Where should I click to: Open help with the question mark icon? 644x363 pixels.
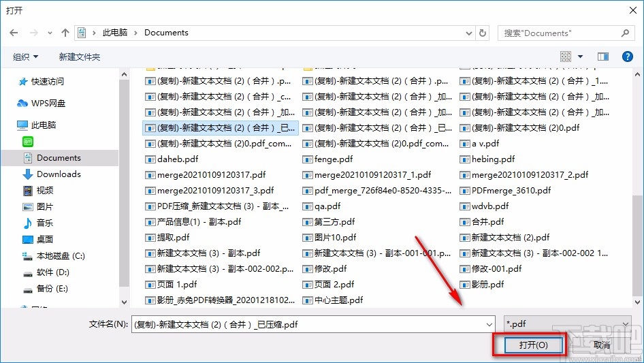[x=628, y=57]
